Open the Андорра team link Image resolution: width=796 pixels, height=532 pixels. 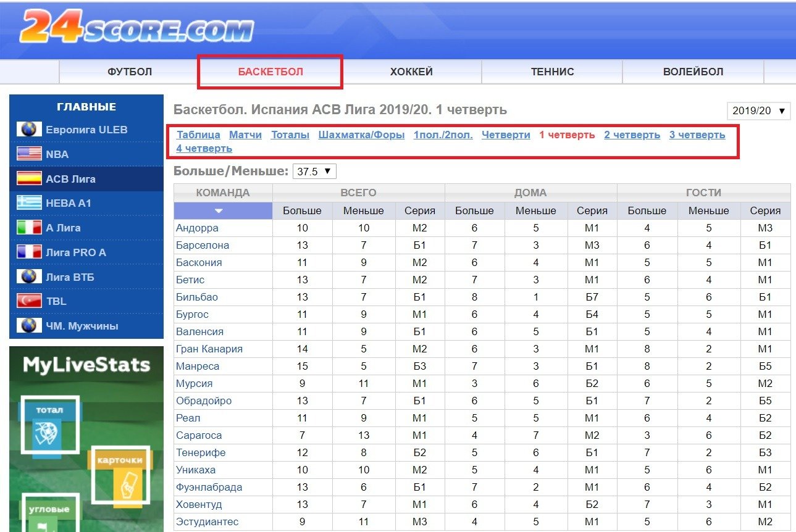pyautogui.click(x=197, y=228)
